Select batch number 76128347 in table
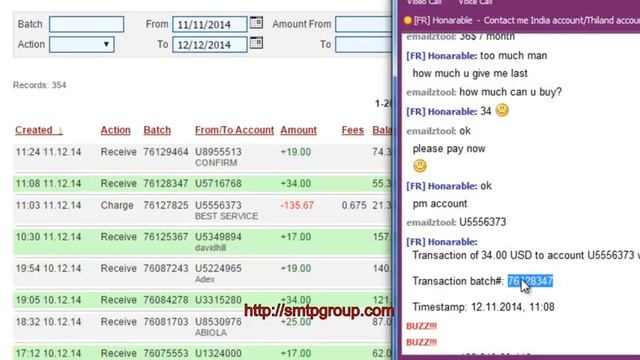Viewport: 640px width, 360px height. (166, 183)
